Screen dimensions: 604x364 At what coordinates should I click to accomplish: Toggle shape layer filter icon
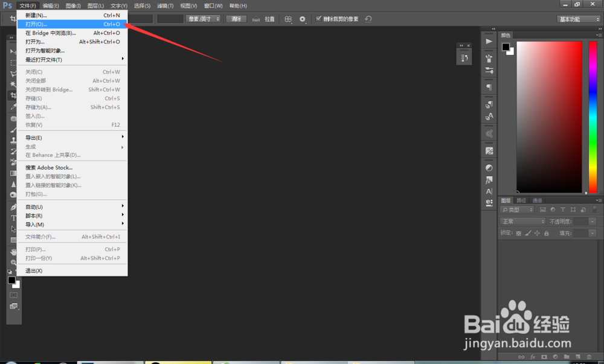click(573, 209)
